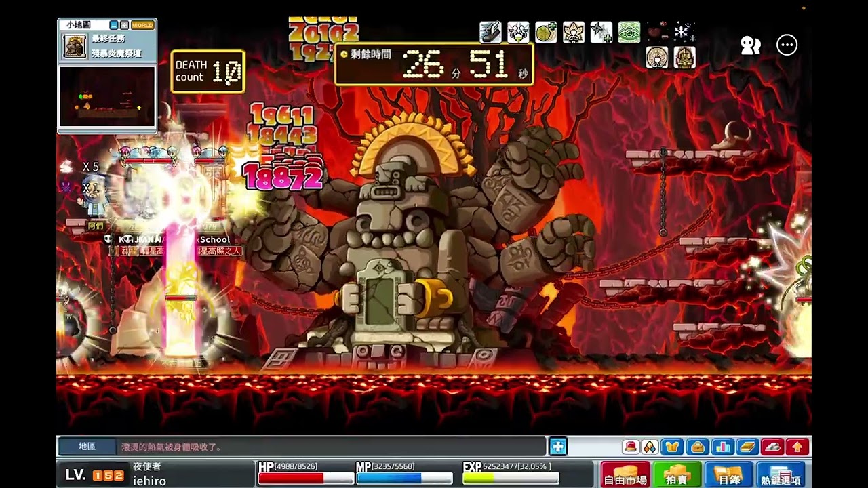Click the 地區 chat channel tab

click(87, 447)
